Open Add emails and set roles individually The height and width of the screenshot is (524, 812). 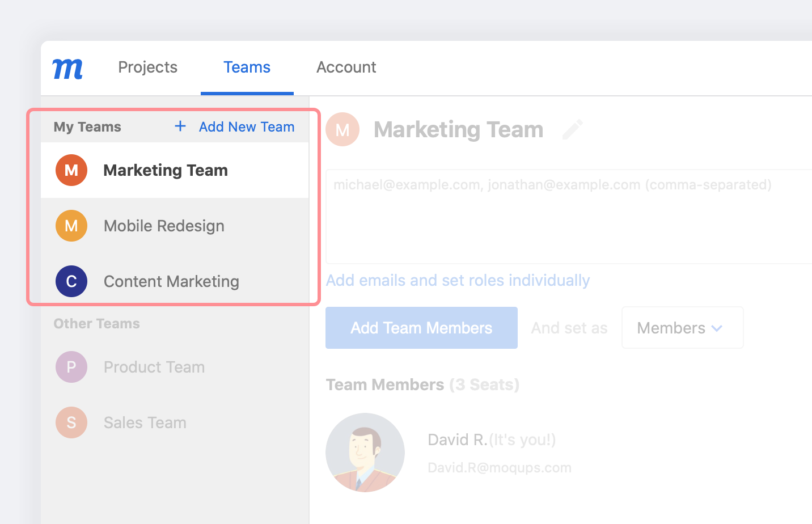[x=458, y=280]
